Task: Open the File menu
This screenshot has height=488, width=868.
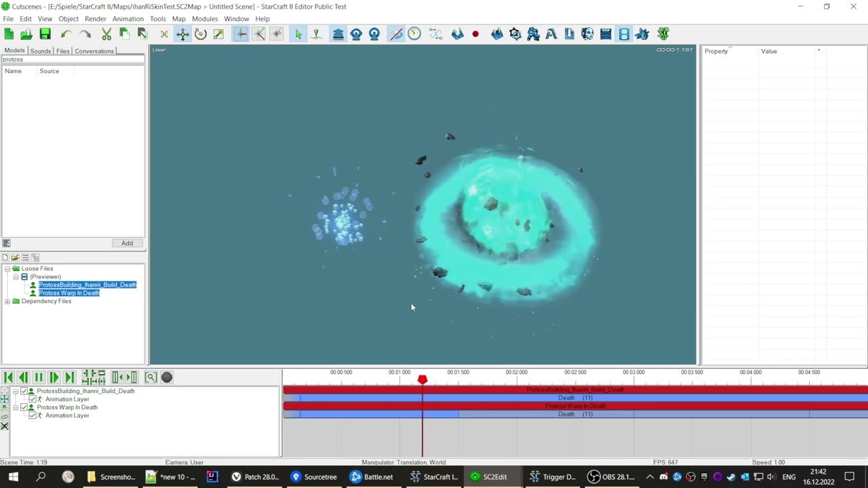Action: click(8, 19)
